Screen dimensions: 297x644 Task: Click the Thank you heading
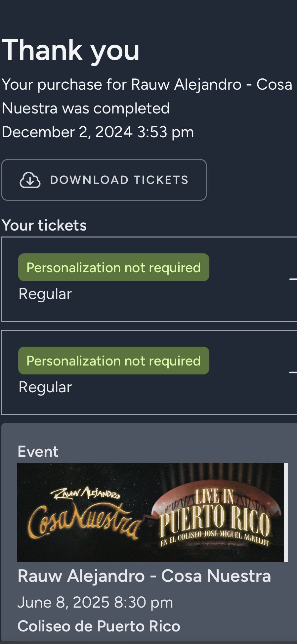pyautogui.click(x=71, y=50)
